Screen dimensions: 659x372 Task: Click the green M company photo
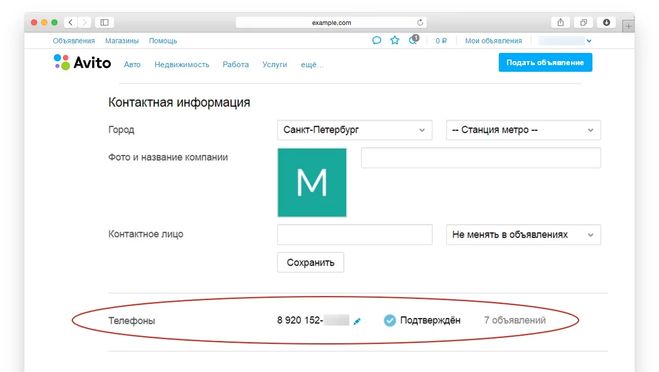click(x=312, y=182)
